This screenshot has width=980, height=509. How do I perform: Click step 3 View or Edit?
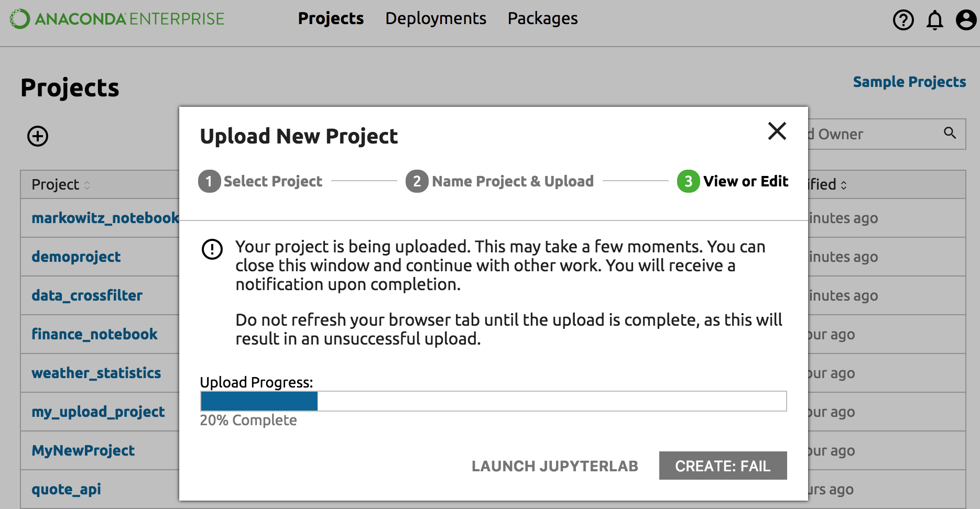(x=733, y=181)
